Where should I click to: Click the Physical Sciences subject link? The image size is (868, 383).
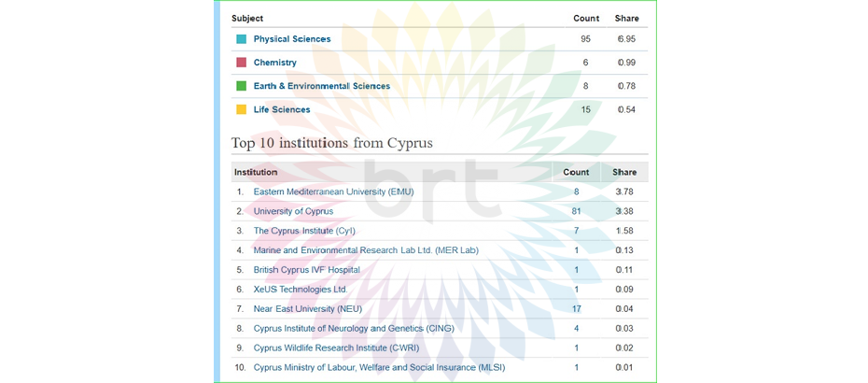(291, 39)
